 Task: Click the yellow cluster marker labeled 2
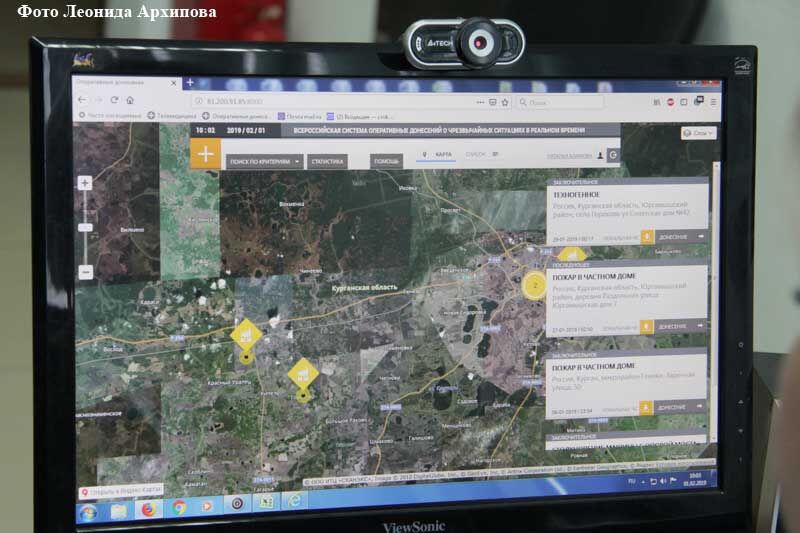pyautogui.click(x=535, y=285)
